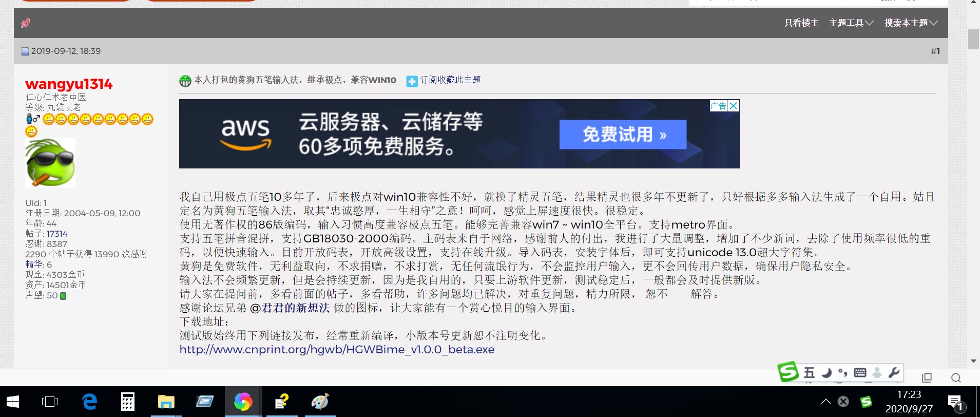The height and width of the screenshot is (417, 980).
Task: Toggle the half-width moon icon
Action: [826, 373]
